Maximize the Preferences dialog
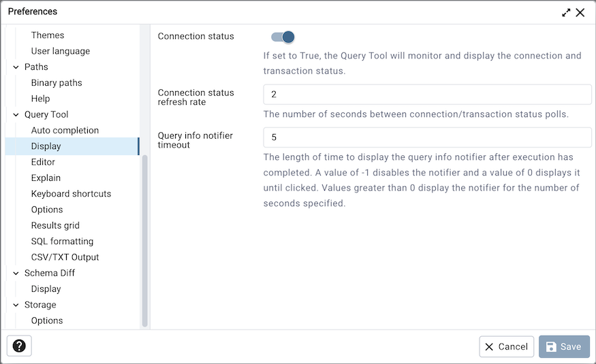This screenshot has width=596, height=364. [566, 12]
